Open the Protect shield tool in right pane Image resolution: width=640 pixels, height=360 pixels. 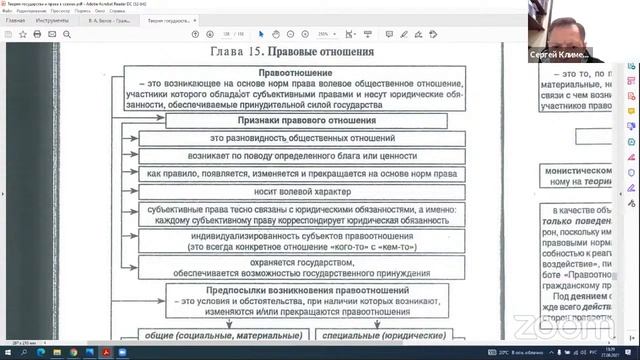631,173
